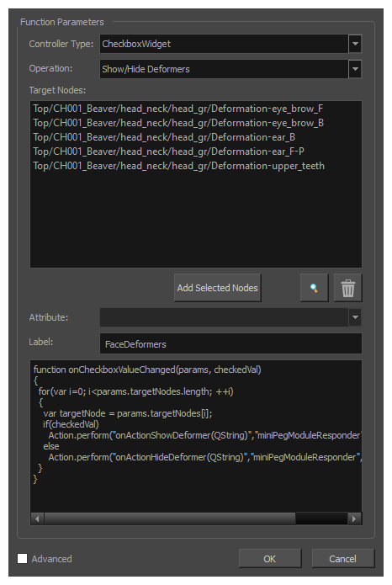Select the Deformation-eye_brow_F target node
This screenshot has width=392, height=585.
(177, 109)
